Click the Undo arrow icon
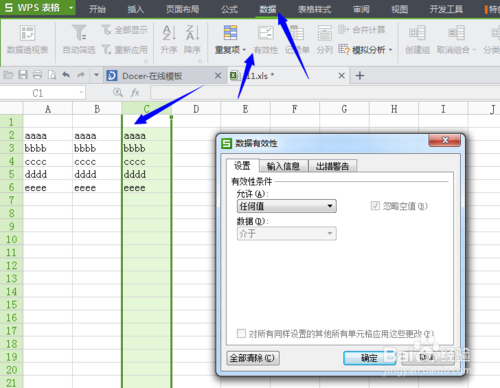 pyautogui.click(x=66, y=75)
